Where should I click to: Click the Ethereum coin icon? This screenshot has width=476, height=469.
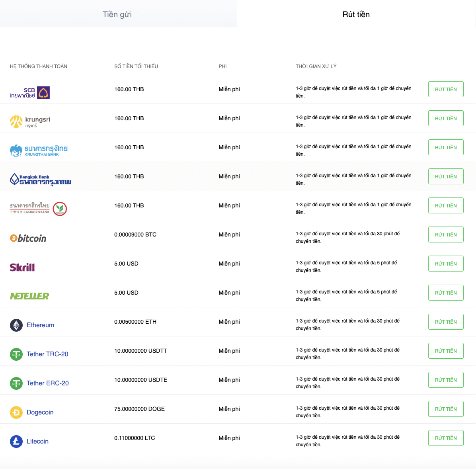pos(16,325)
